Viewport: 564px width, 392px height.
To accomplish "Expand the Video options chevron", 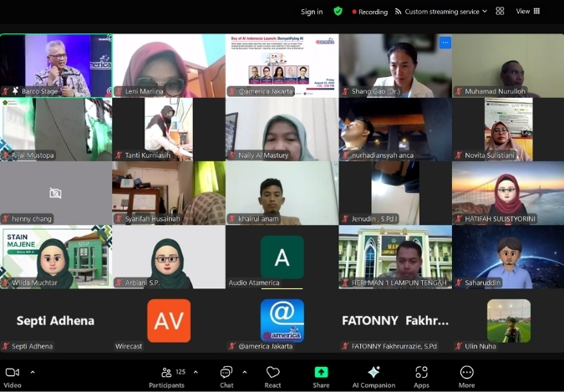I will 33,372.
